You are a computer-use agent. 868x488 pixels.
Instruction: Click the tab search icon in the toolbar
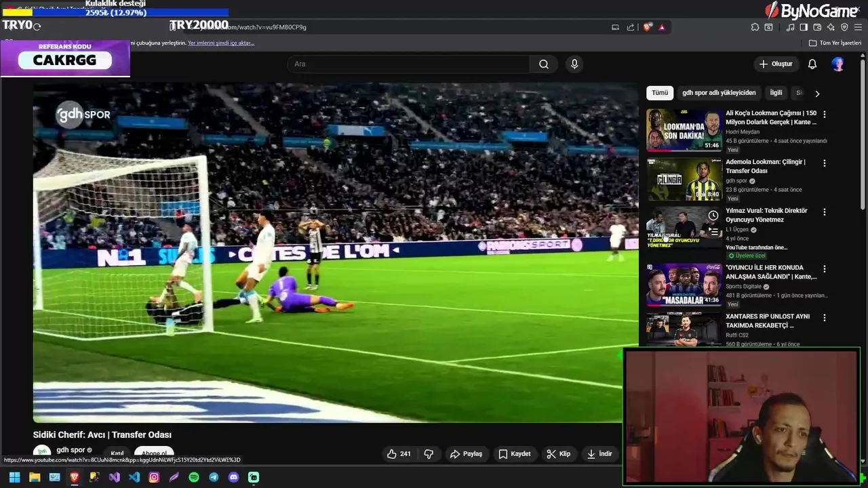(x=768, y=27)
